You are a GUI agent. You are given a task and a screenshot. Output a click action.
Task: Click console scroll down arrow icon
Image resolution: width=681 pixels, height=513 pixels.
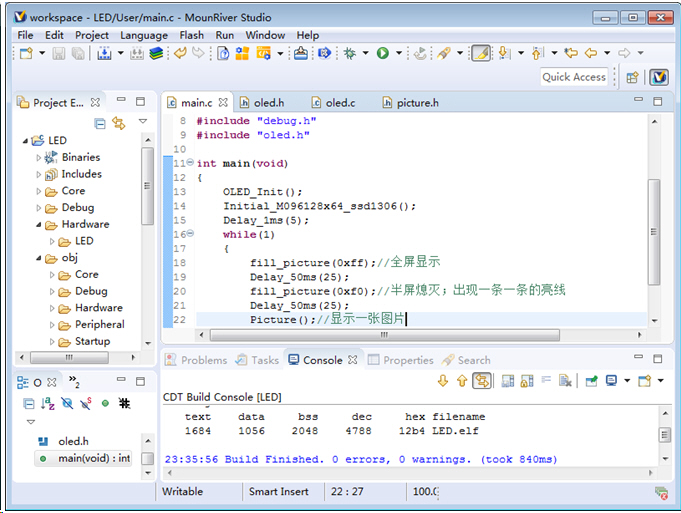[443, 381]
